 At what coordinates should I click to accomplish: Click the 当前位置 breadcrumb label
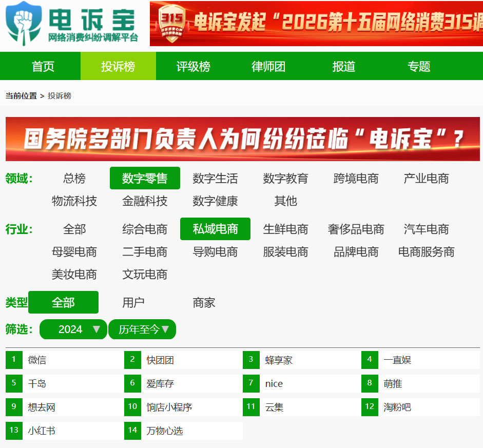tap(21, 96)
